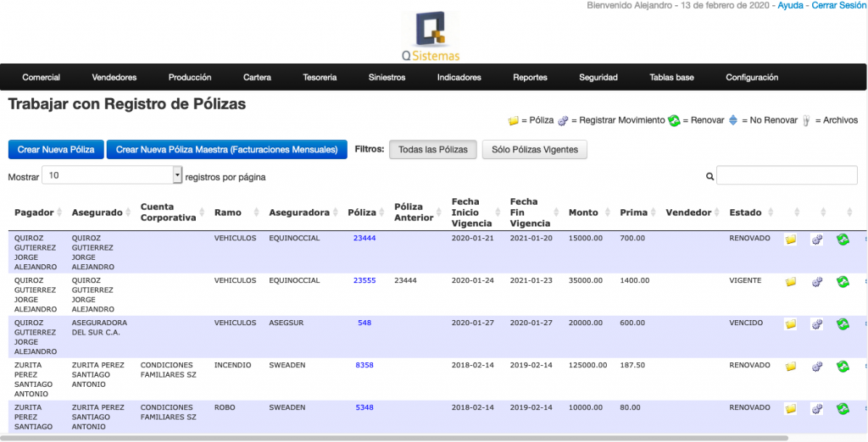Viewport: 868px width, 442px height.
Task: Open folder icon for policy 5348
Action: click(791, 408)
